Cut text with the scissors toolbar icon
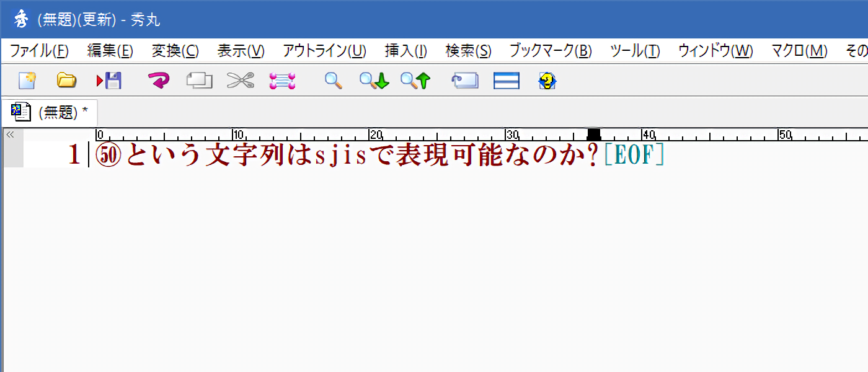Screen dimensions: 868x372 point(238,81)
